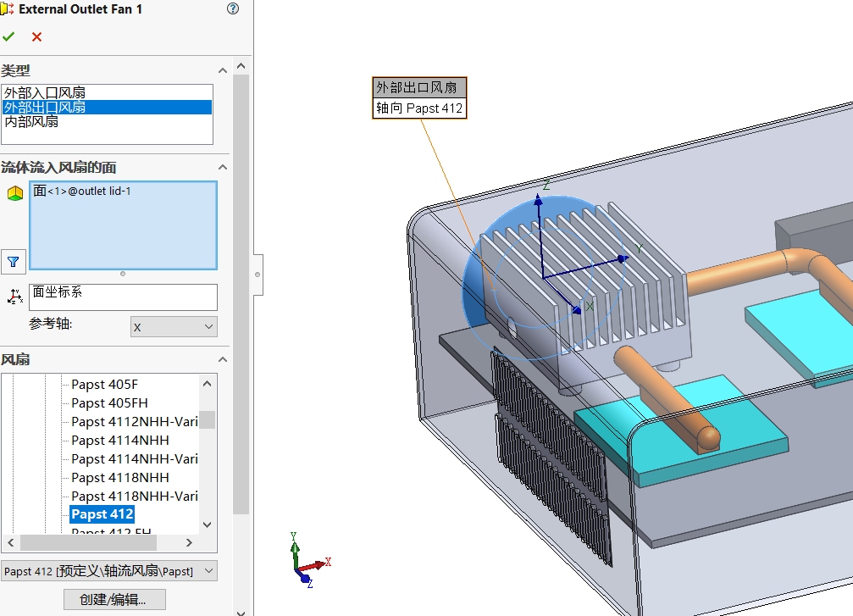This screenshot has height=616, width=853.
Task: Collapse the 类型 section
Action: [222, 69]
